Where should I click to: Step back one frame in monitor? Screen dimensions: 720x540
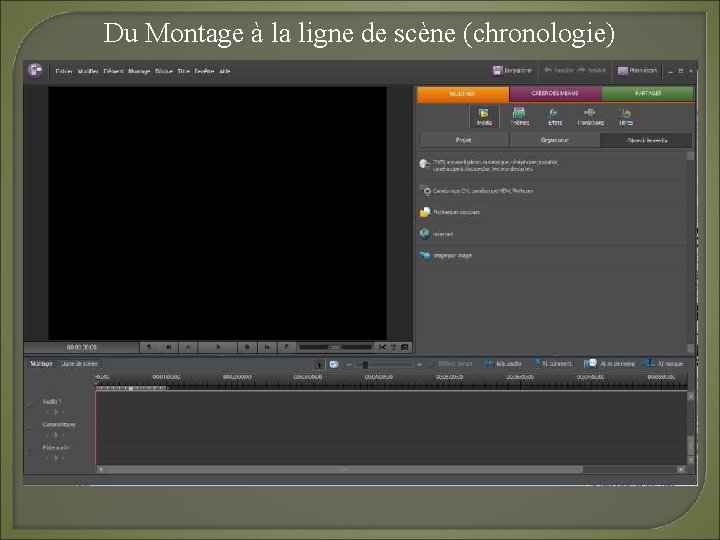[x=188, y=347]
